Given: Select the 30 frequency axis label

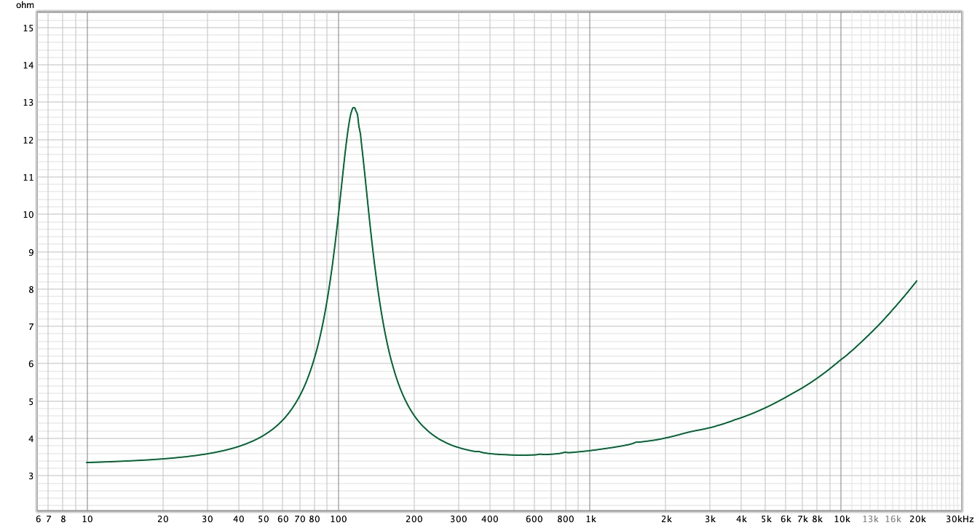Looking at the screenshot, I should coord(208,519).
